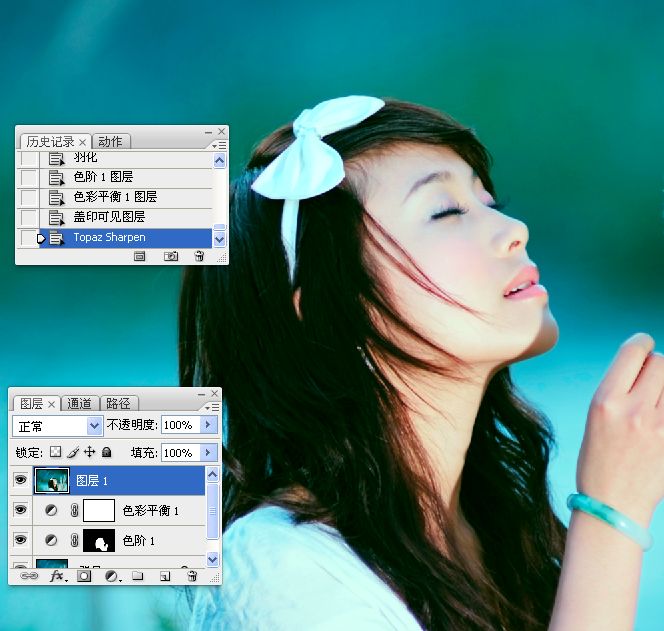Add a layer mask using bottom icon
The image size is (664, 631).
click(x=85, y=576)
